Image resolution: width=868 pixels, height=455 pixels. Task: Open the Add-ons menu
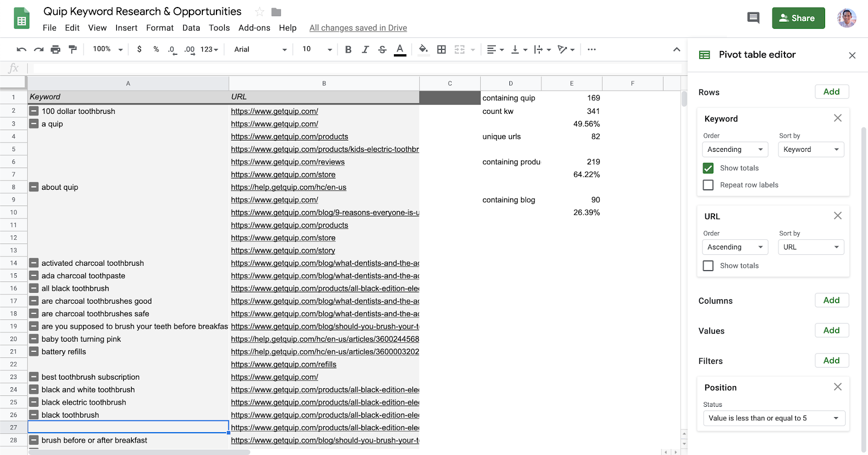[254, 28]
